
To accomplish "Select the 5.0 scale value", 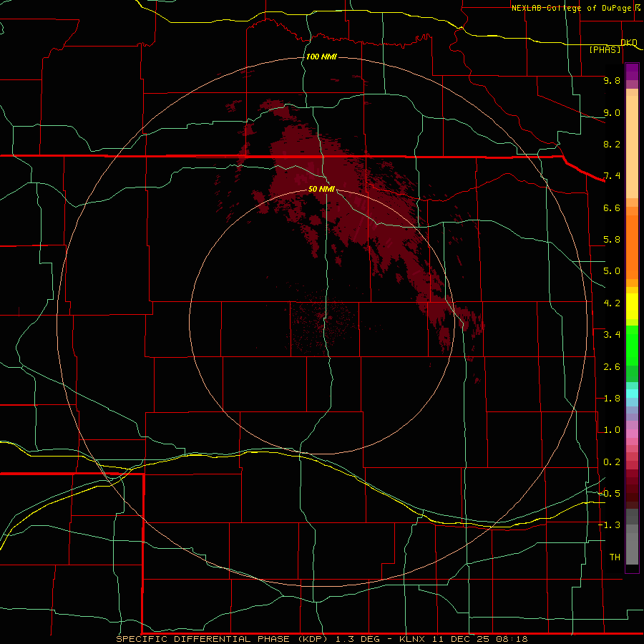I will 612,271.
